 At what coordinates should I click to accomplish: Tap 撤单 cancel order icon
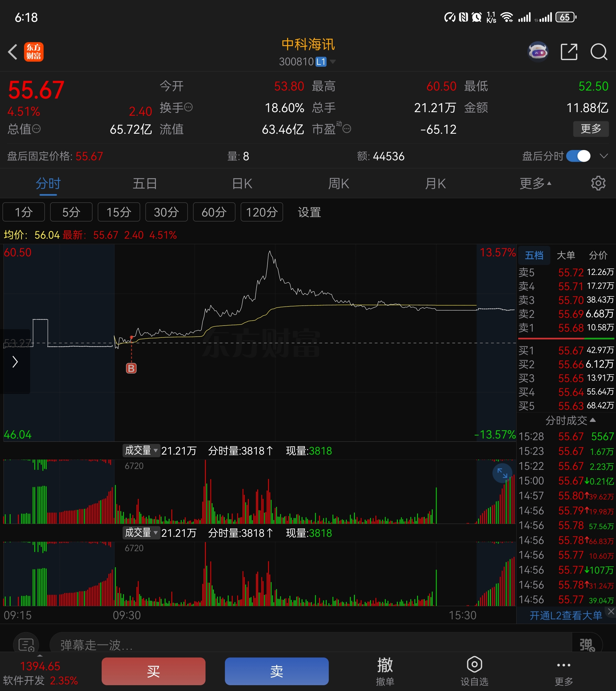[385, 671]
